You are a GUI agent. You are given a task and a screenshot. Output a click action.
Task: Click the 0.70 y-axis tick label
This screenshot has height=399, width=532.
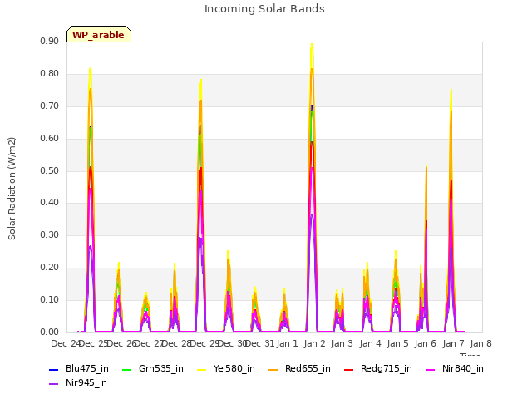(50, 106)
